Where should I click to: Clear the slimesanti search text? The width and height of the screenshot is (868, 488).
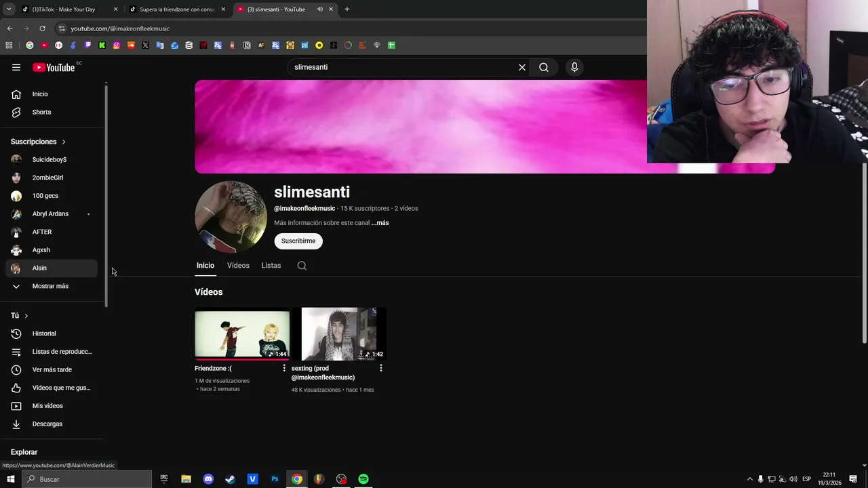tap(522, 67)
